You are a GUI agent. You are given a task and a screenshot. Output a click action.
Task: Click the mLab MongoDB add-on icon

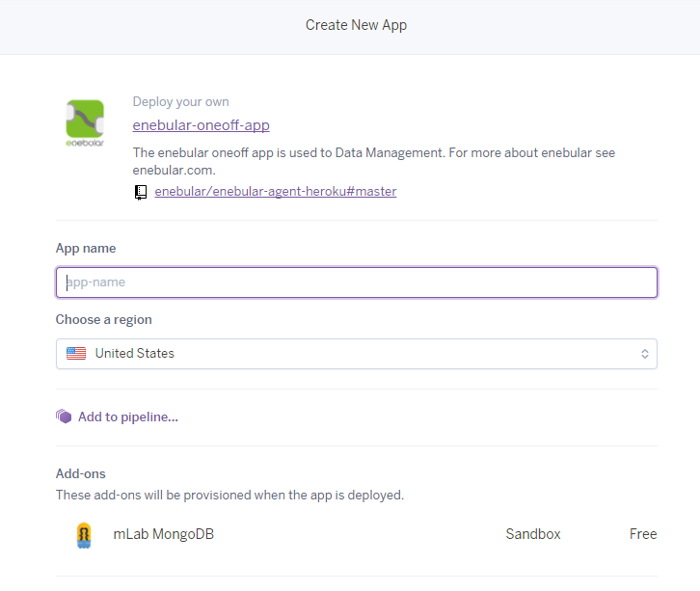point(85,534)
